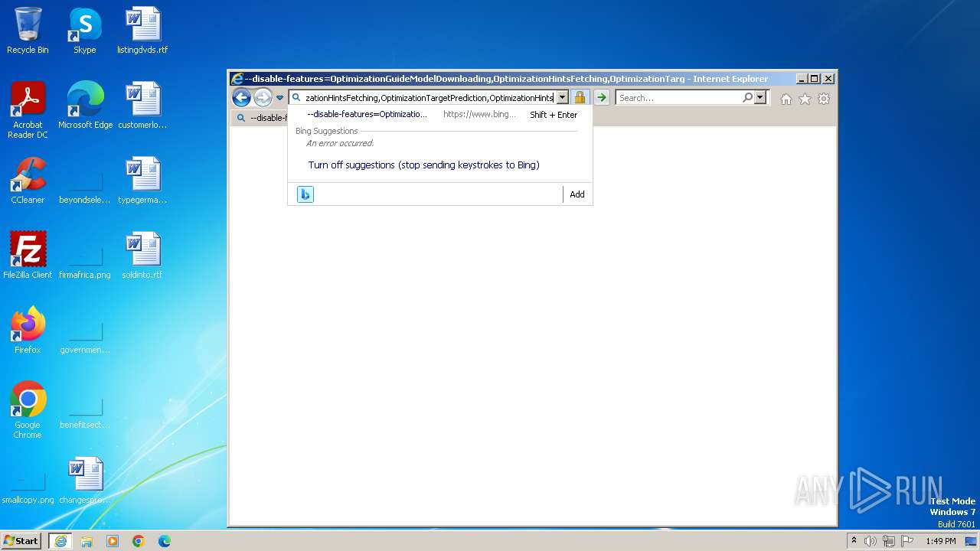Open the recent pages dropdown arrow
This screenshot has width=980, height=551.
pyautogui.click(x=279, y=98)
